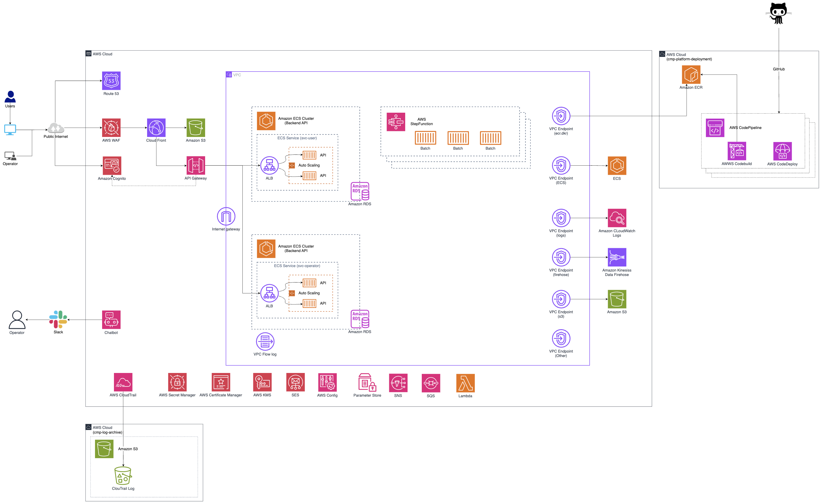Click the Amazon CloudWatch Logs icon
This screenshot has height=504, width=824.
click(617, 218)
